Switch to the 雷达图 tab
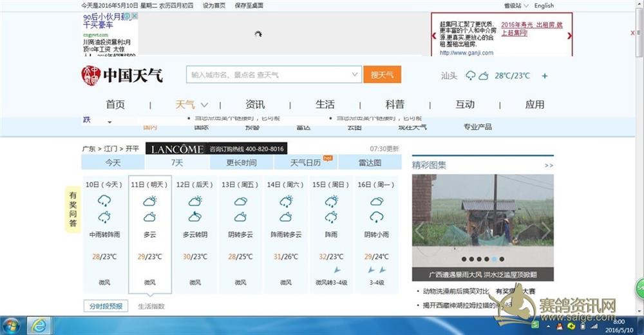 tap(369, 162)
